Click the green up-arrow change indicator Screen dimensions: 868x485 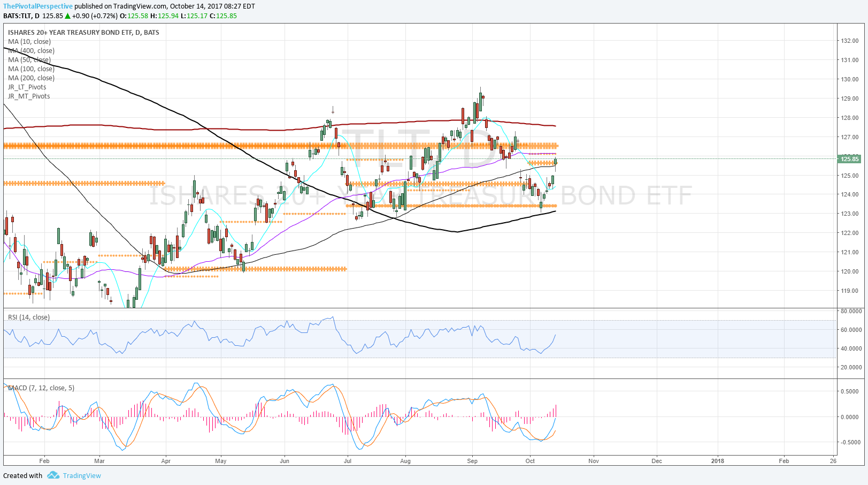tap(68, 16)
